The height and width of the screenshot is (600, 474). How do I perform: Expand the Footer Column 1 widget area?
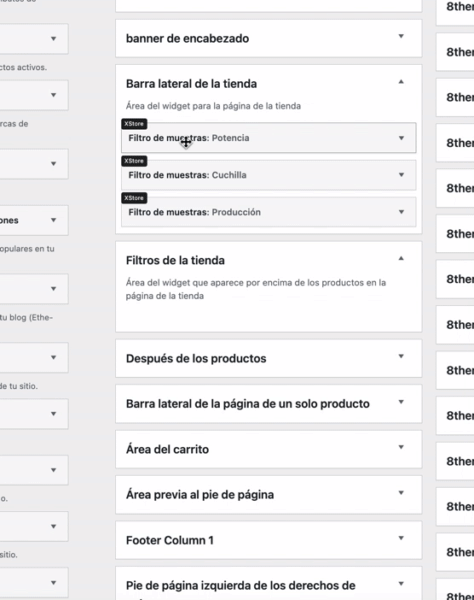pos(401,538)
